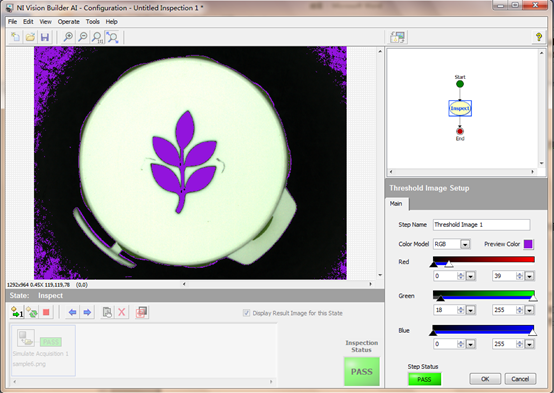The height and width of the screenshot is (393, 554).
Task: Save inspection using the floppy disk icon
Action: (45, 37)
